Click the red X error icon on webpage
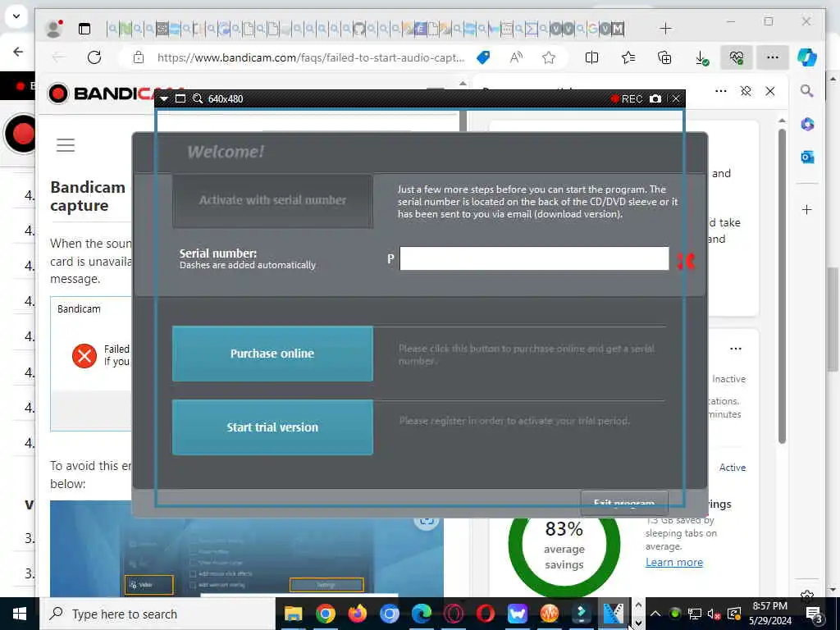Image resolution: width=840 pixels, height=630 pixels. tap(84, 356)
